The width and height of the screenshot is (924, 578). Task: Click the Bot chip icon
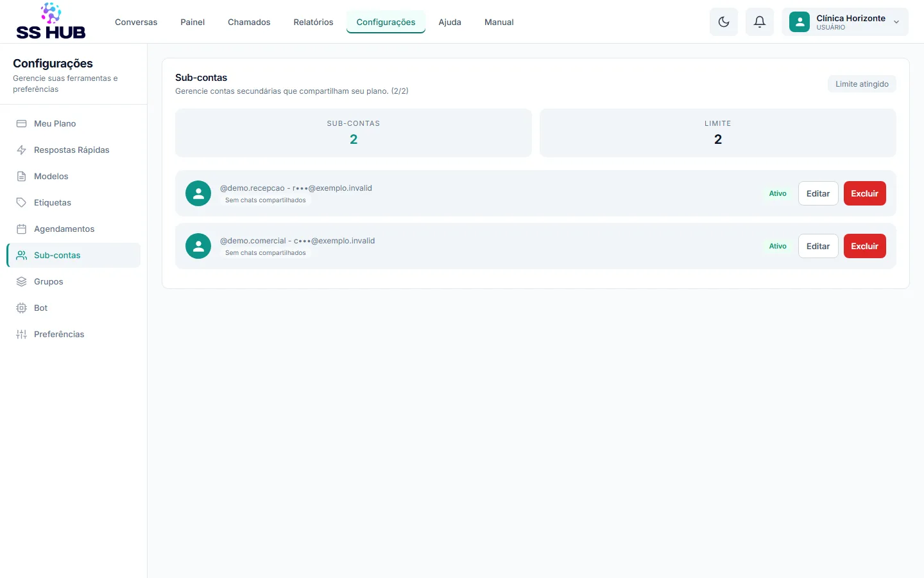click(21, 308)
